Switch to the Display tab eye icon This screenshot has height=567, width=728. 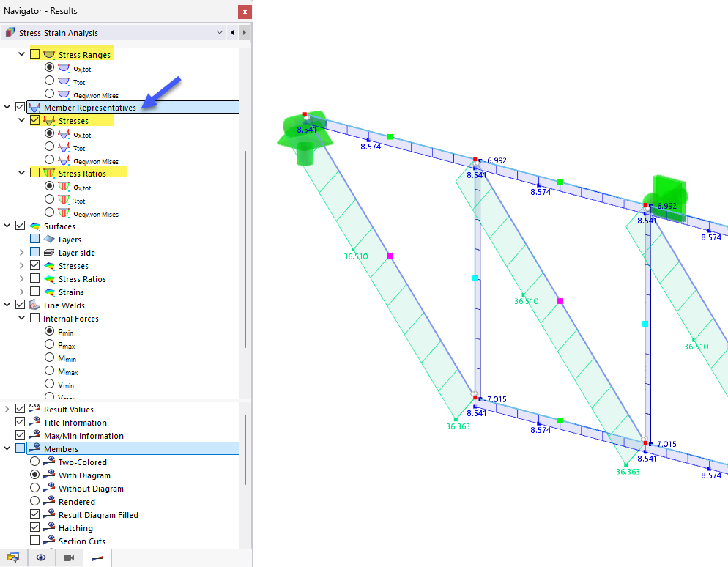point(41,557)
